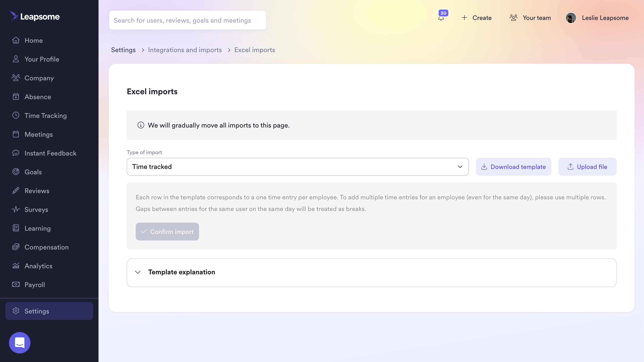The width and height of the screenshot is (644, 362).
Task: Click the Template explanation heading
Action: tap(182, 272)
